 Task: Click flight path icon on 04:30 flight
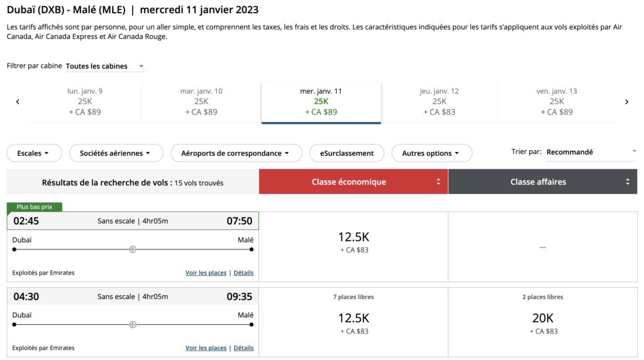click(x=133, y=325)
